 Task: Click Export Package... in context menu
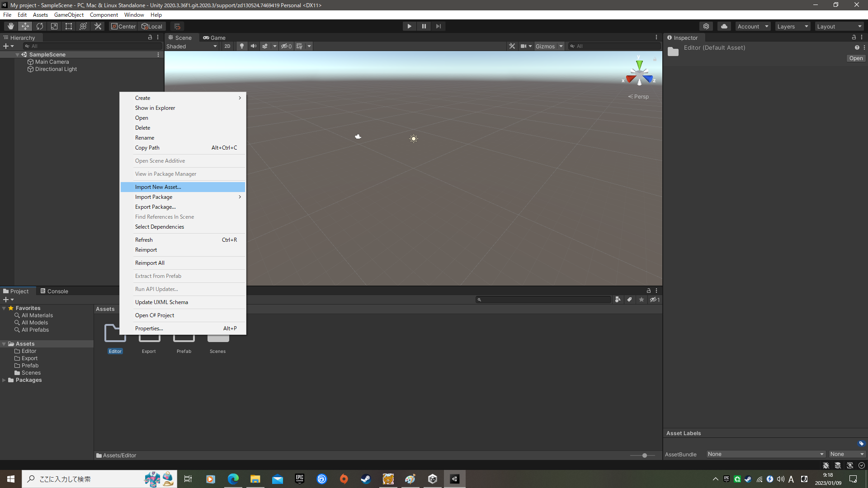[x=183, y=207]
